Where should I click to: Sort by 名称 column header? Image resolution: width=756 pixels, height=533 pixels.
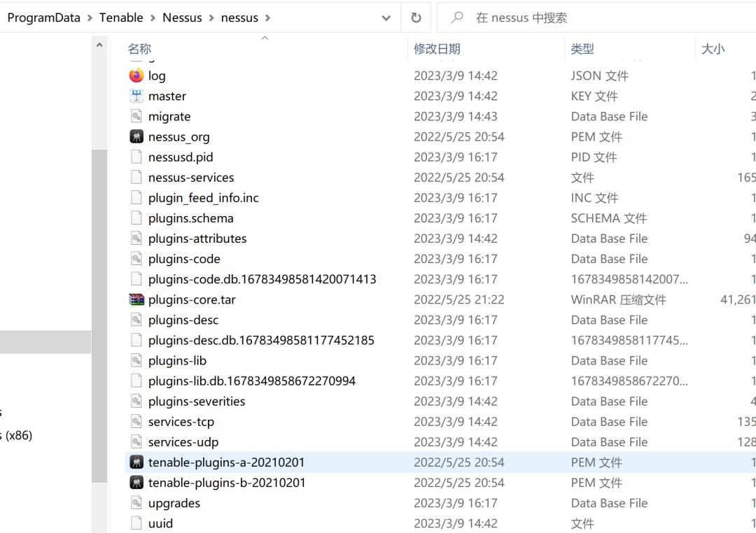pyautogui.click(x=139, y=49)
